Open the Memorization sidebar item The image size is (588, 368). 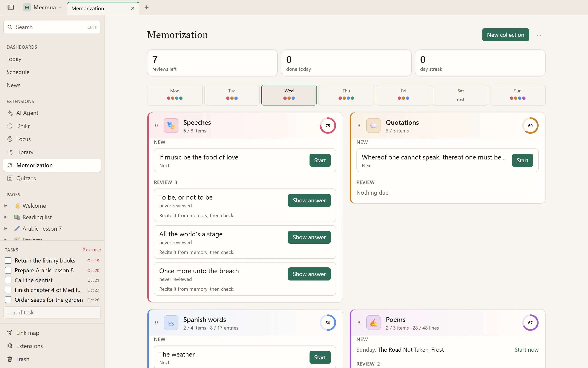pyautogui.click(x=52, y=165)
